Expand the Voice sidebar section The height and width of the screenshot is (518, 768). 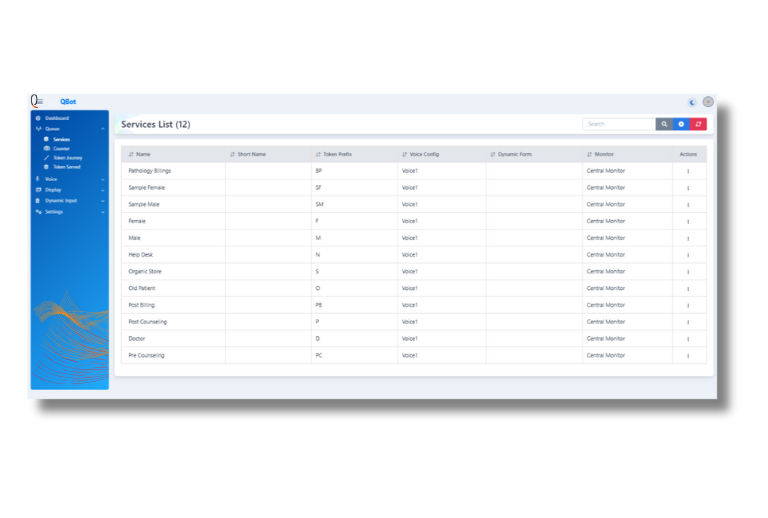pyautogui.click(x=51, y=179)
